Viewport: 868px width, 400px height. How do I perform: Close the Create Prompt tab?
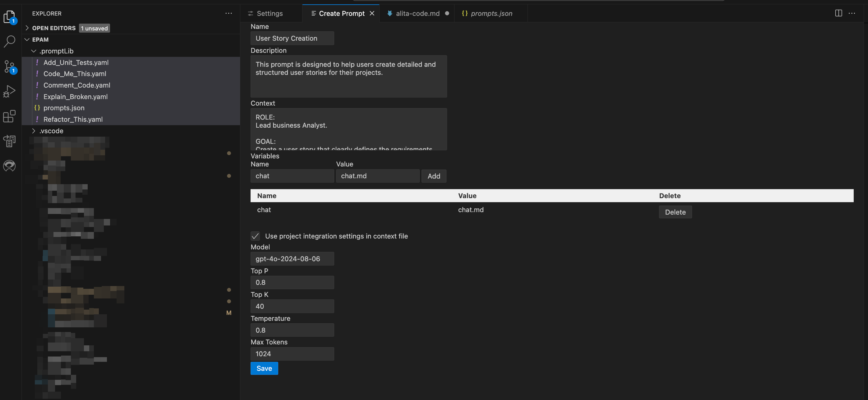[372, 13]
